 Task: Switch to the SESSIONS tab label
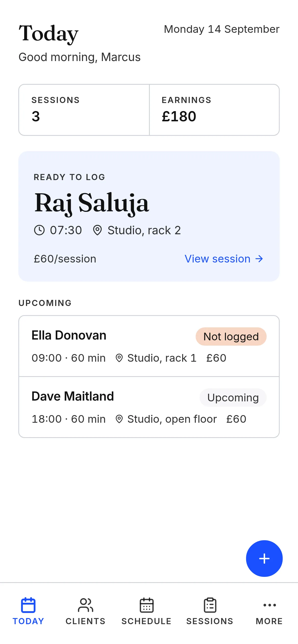(210, 621)
